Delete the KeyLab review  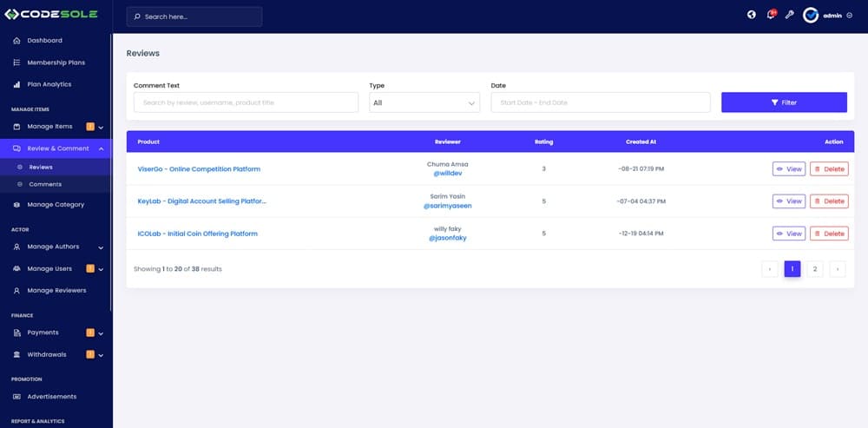(828, 201)
